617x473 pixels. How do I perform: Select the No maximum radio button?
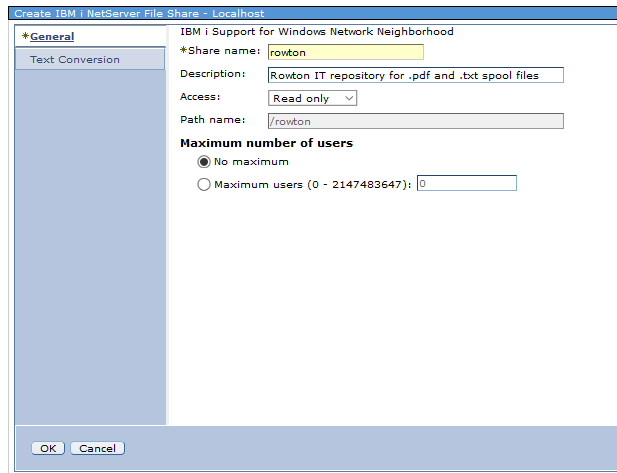[204, 162]
